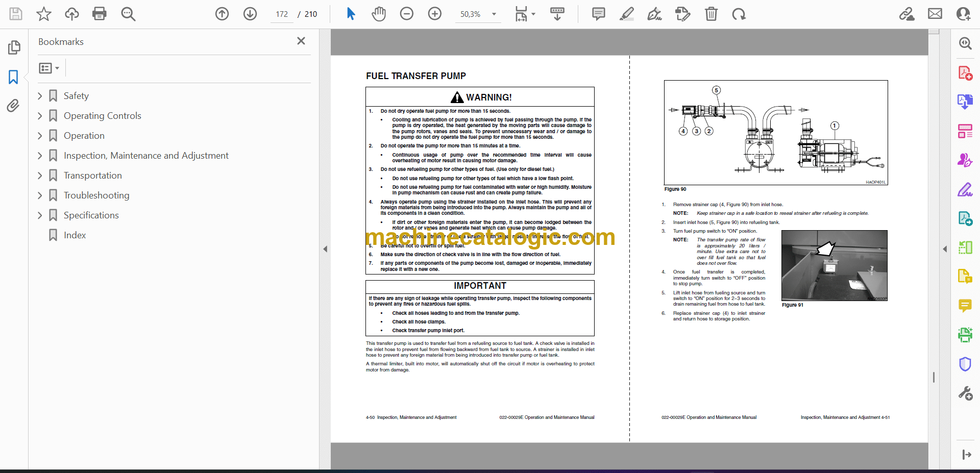Open the share with others icon
This screenshot has height=473, width=980.
(x=964, y=14)
